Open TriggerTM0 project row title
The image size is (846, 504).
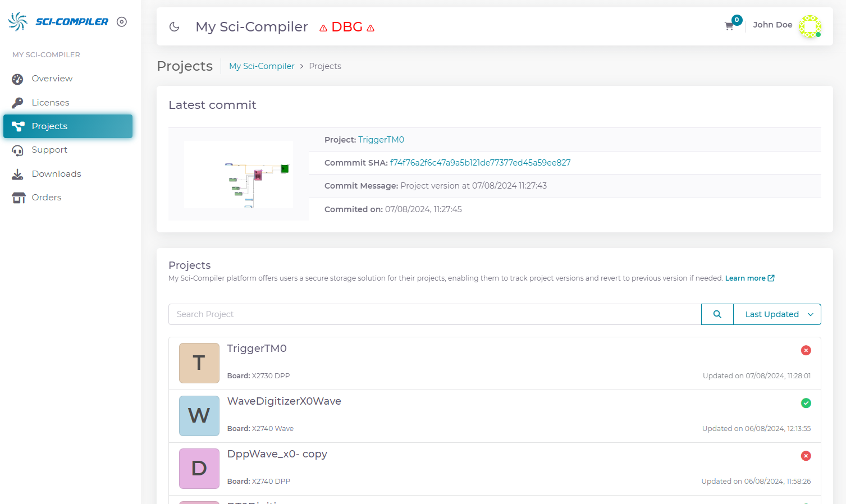(x=257, y=349)
